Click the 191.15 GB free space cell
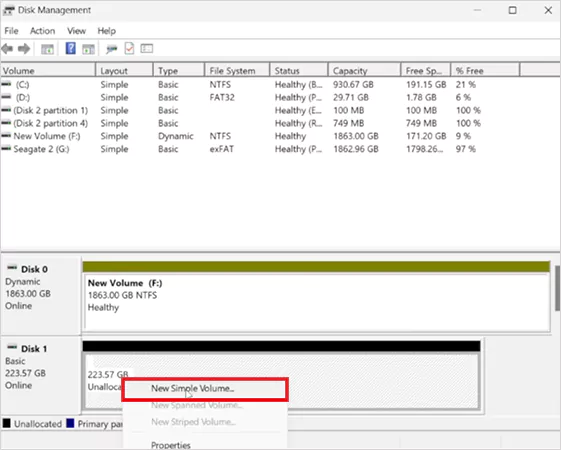Image resolution: width=561 pixels, height=450 pixels. (x=426, y=85)
